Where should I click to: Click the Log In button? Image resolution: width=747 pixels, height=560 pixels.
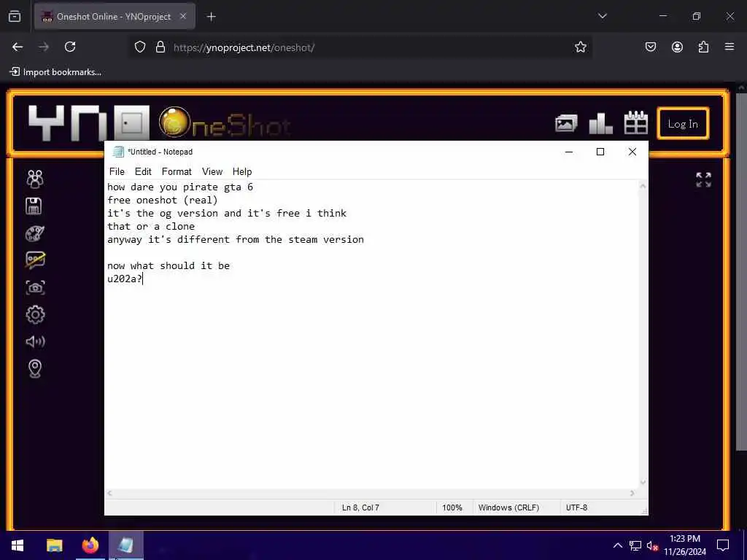(683, 124)
